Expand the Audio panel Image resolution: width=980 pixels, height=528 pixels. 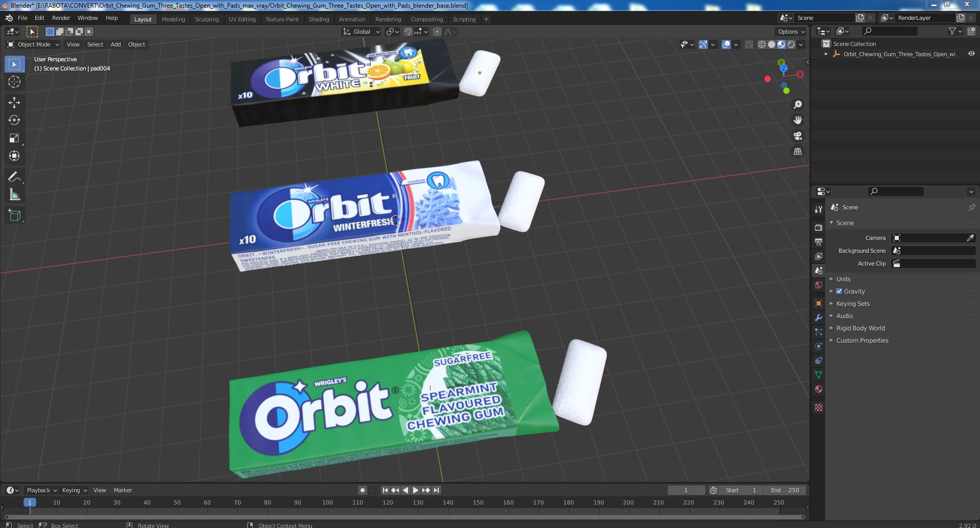845,316
